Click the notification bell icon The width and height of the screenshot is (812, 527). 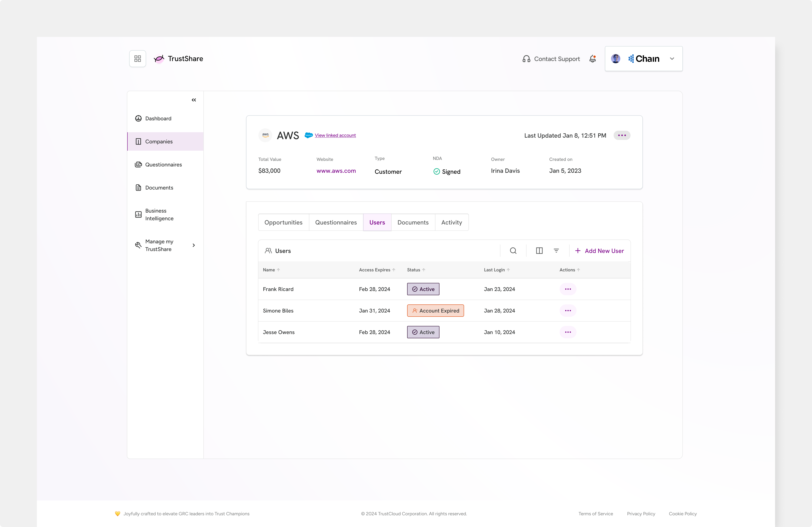[592, 59]
